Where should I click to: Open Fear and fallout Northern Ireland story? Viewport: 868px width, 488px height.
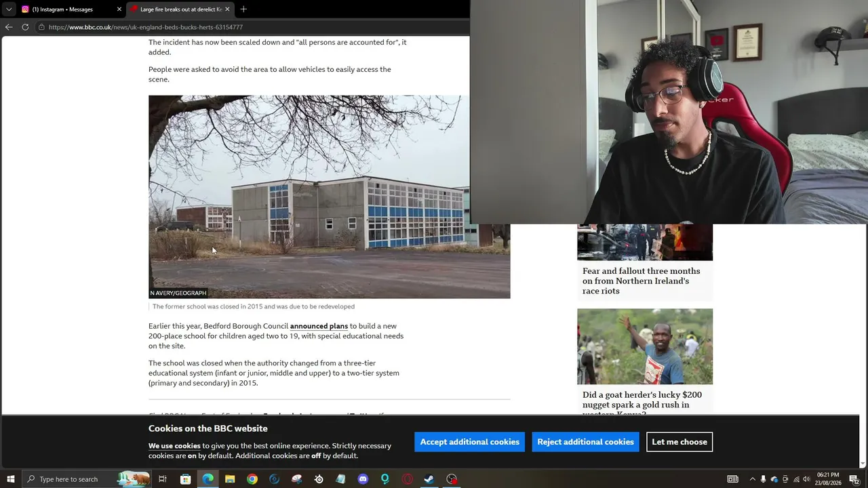[x=641, y=281]
